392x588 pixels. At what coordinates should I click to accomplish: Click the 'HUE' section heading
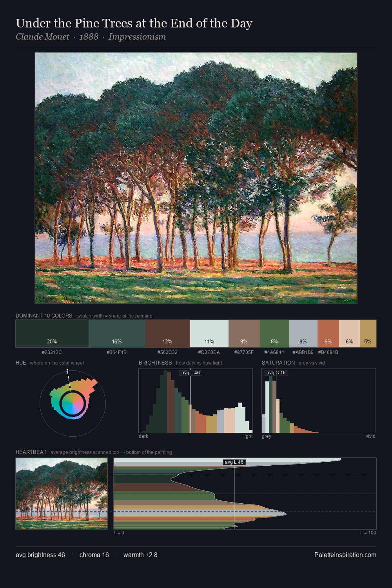tap(21, 363)
